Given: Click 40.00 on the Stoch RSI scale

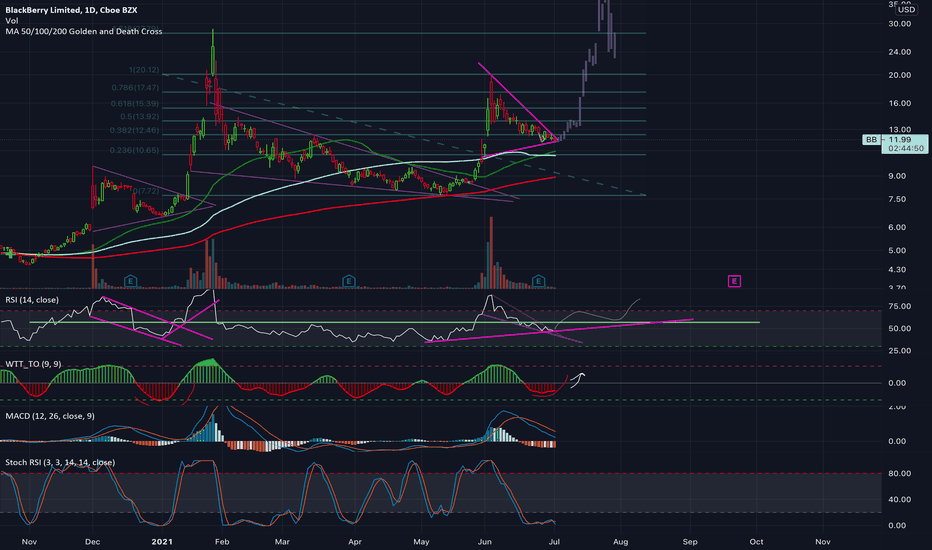Looking at the screenshot, I should coord(899,499).
